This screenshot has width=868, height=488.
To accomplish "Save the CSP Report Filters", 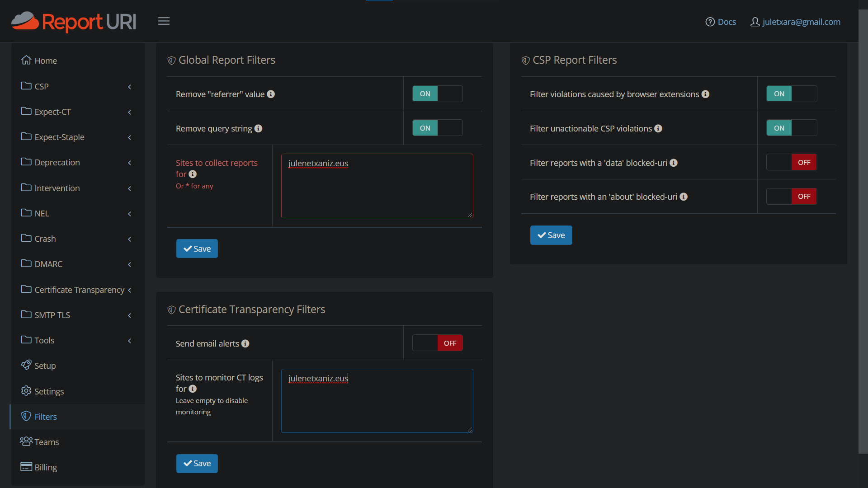I will pos(551,235).
